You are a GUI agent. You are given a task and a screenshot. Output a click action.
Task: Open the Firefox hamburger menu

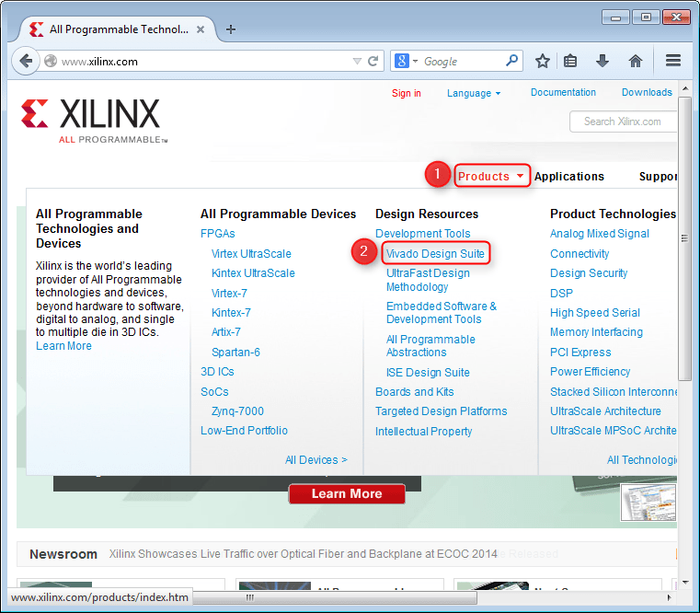673,62
